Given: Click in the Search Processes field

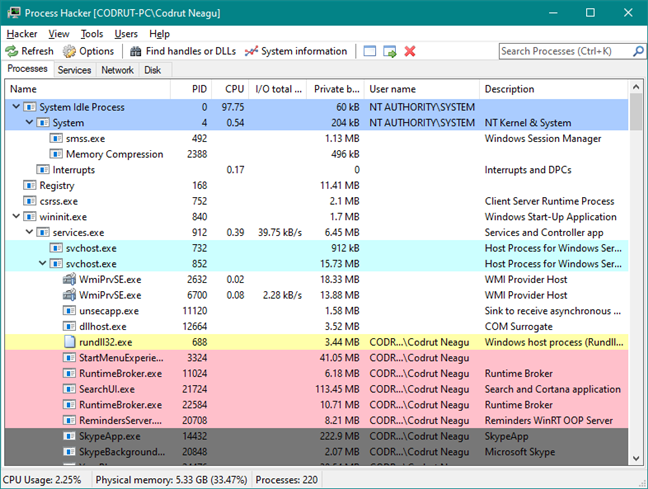Looking at the screenshot, I should 565,51.
